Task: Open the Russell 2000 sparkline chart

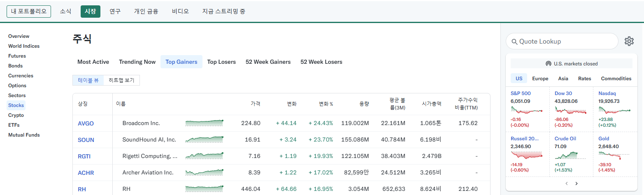Action: click(x=526, y=156)
